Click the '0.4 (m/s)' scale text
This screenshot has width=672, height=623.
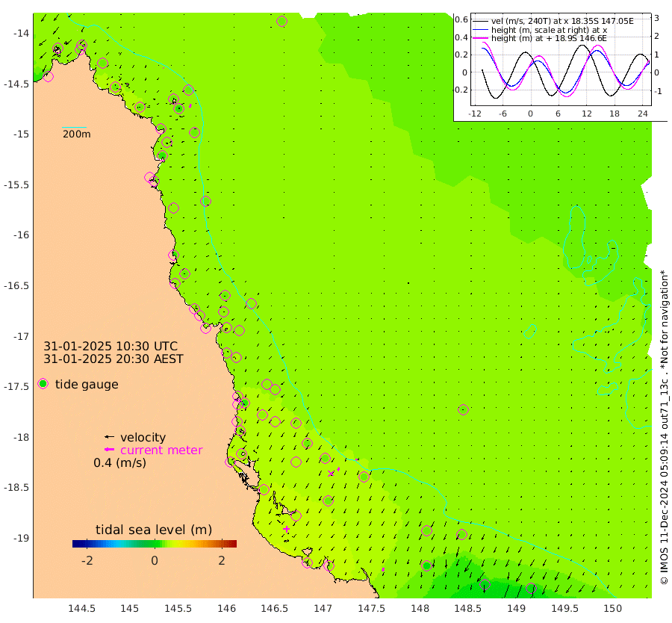(x=119, y=463)
